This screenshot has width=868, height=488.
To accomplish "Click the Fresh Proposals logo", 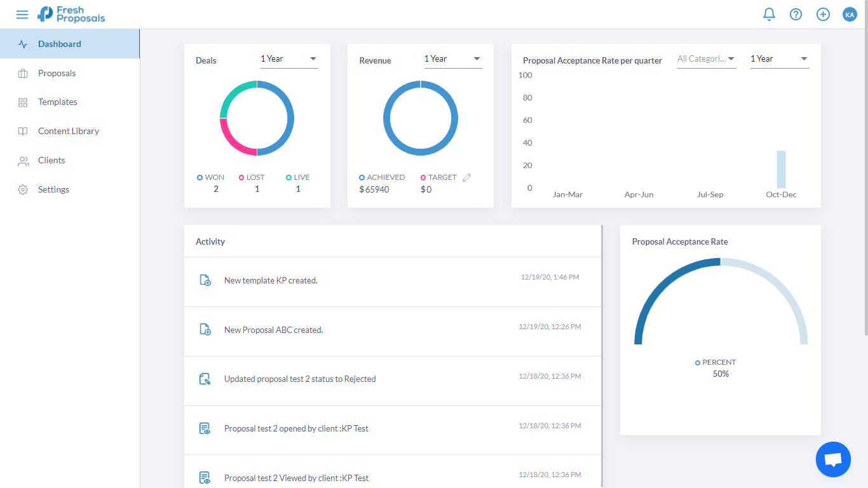I will click(x=71, y=14).
